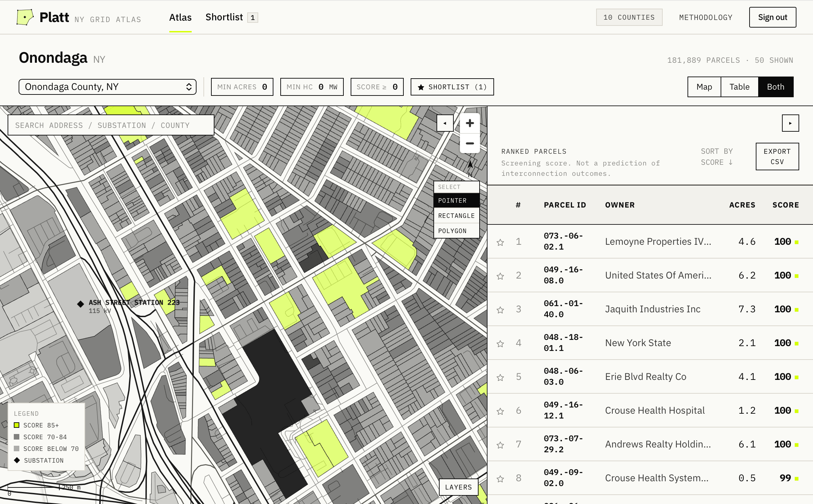Image resolution: width=813 pixels, height=504 pixels.
Task: Star the Erie Blvd Realty Co parcel
Action: 500,377
